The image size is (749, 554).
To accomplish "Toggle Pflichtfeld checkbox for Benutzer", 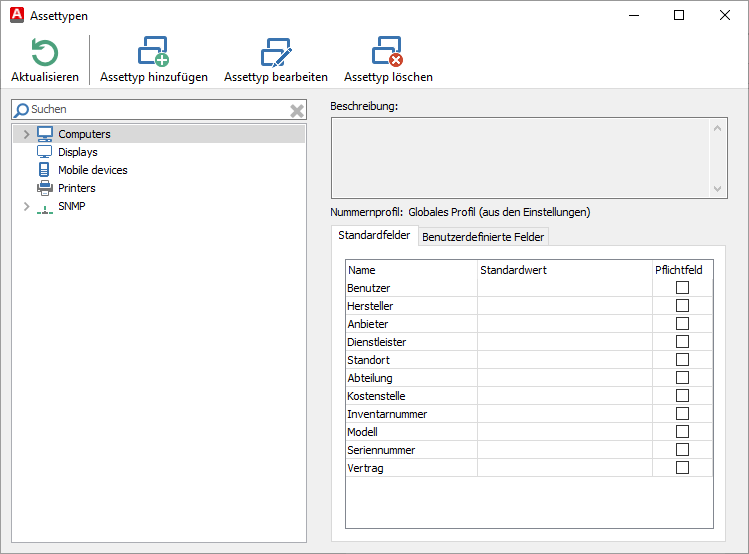I will pos(682,288).
